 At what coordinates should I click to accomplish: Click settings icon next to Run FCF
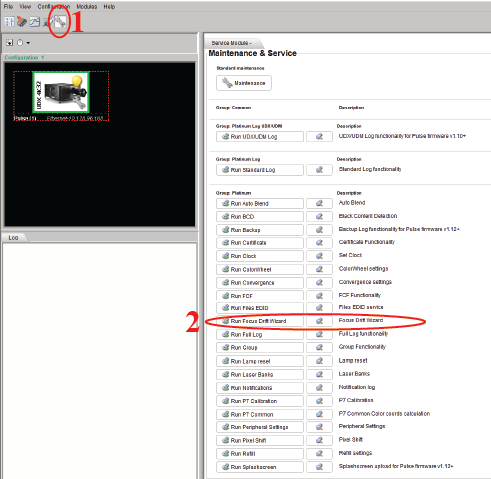pos(319,296)
